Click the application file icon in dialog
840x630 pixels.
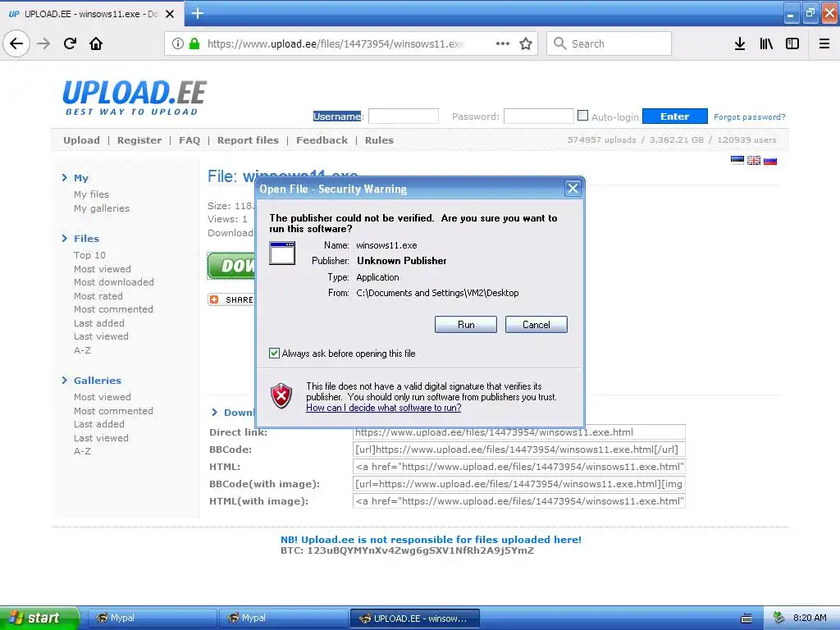pyautogui.click(x=282, y=253)
